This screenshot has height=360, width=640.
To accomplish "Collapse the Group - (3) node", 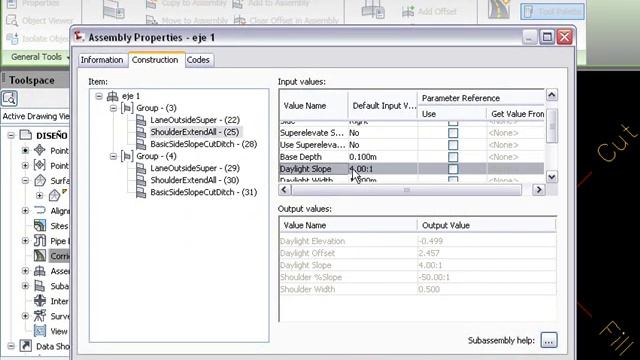I will 113,108.
